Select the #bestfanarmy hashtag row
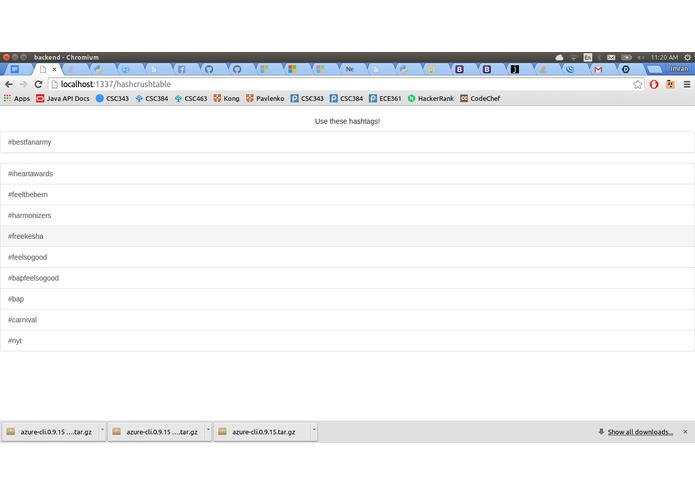This screenshot has width=695, height=494. (348, 142)
